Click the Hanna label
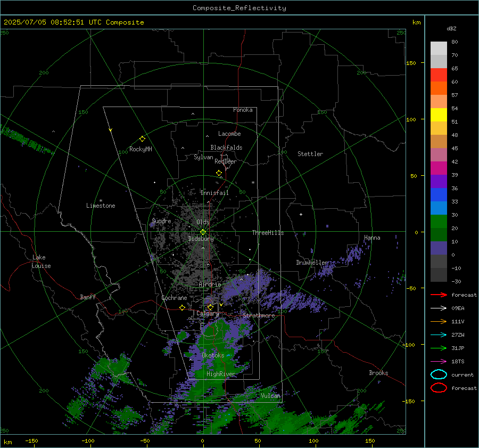This screenshot has width=479, height=448. tap(372, 238)
